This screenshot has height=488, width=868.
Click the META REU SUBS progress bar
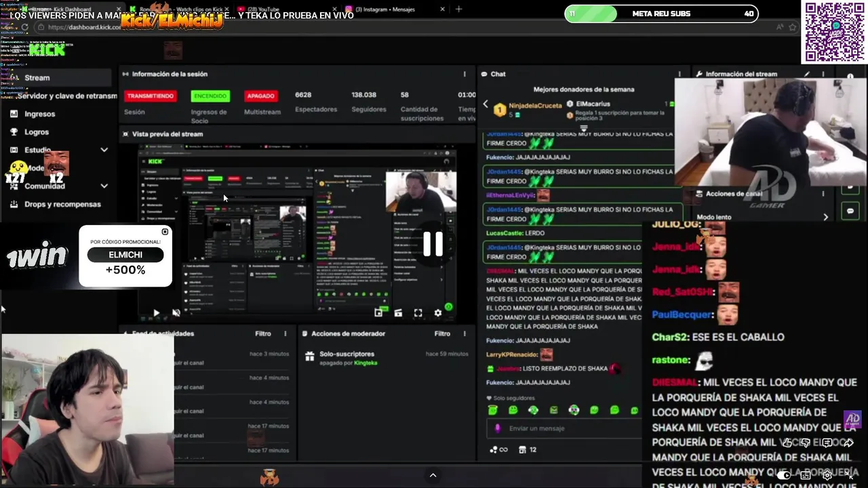[661, 14]
